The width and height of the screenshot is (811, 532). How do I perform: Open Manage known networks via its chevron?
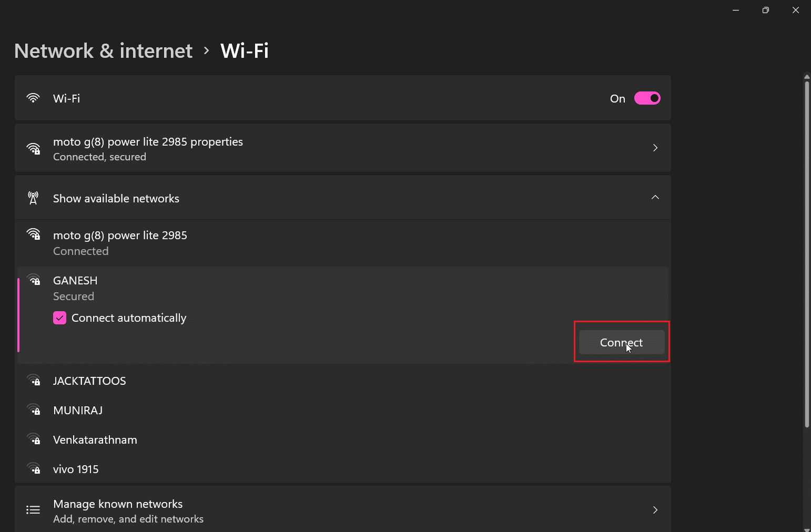[x=655, y=510]
